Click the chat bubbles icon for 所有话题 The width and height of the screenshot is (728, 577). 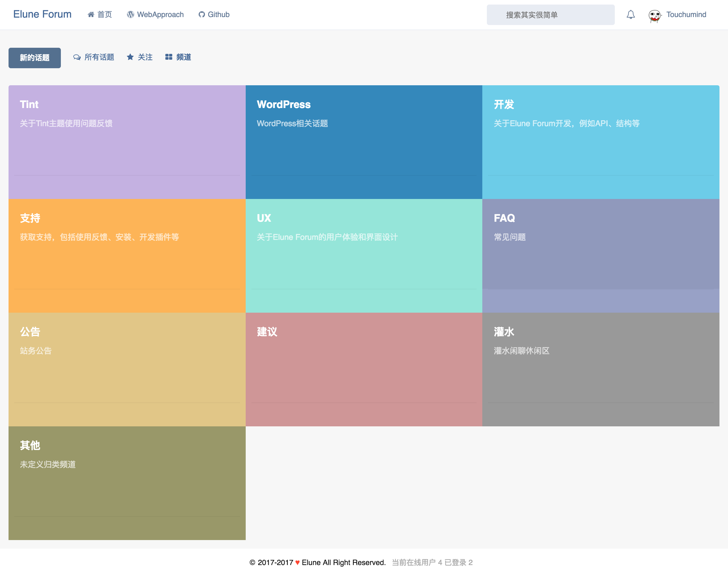[x=77, y=57]
